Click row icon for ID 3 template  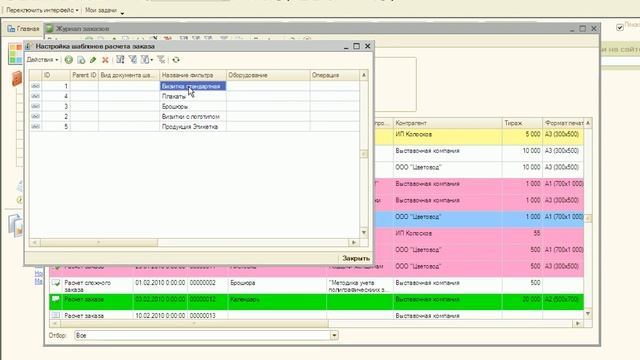click(36, 107)
